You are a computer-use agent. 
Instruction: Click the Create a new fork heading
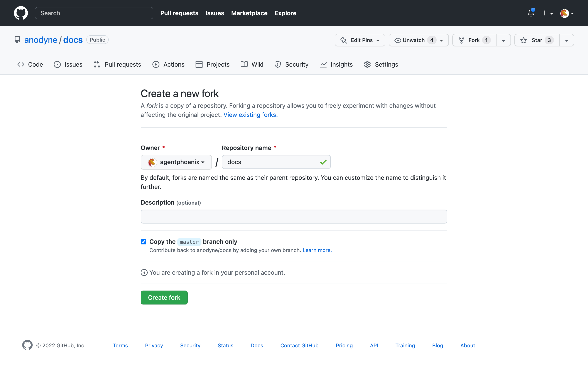click(x=179, y=93)
